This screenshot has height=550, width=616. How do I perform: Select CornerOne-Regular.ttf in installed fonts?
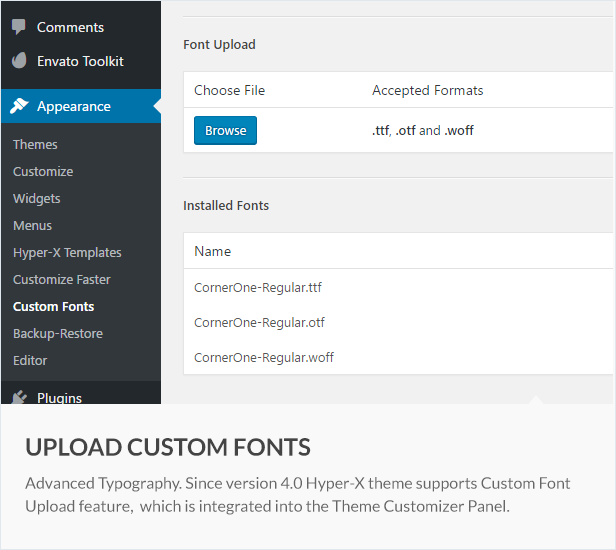(x=258, y=288)
